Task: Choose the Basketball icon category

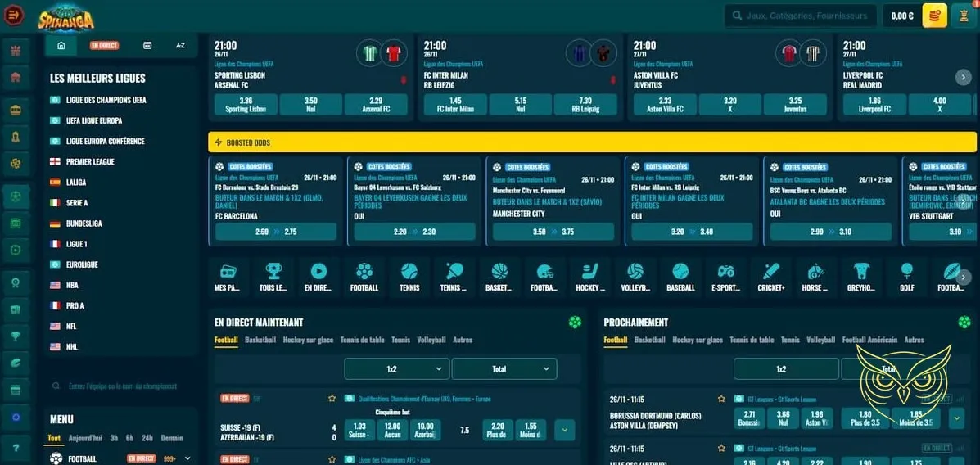Action: tap(499, 278)
